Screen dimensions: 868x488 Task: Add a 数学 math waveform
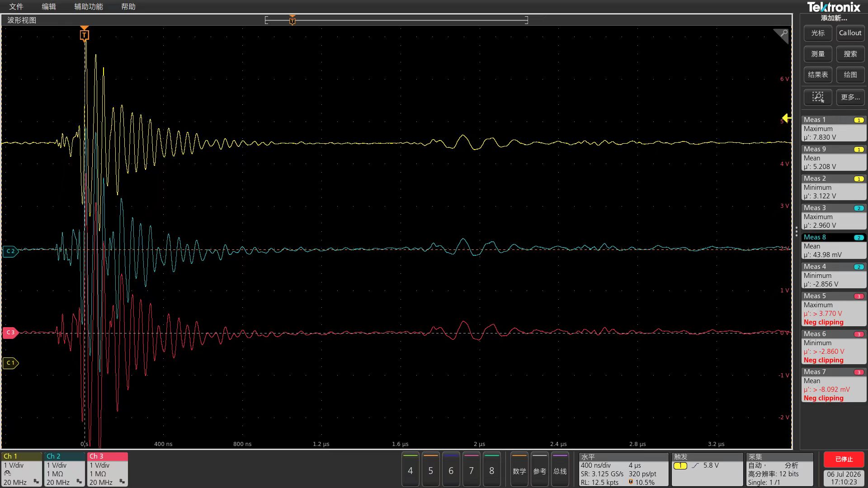[x=519, y=470]
